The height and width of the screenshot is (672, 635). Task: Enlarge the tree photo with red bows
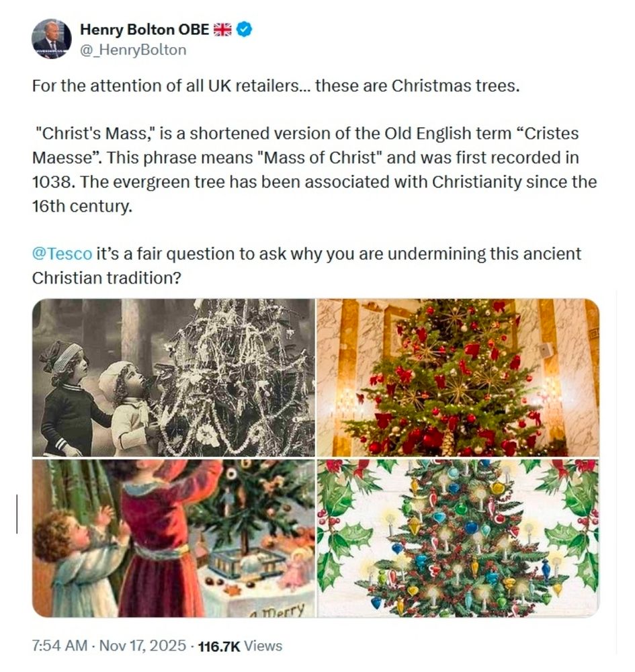(x=458, y=378)
